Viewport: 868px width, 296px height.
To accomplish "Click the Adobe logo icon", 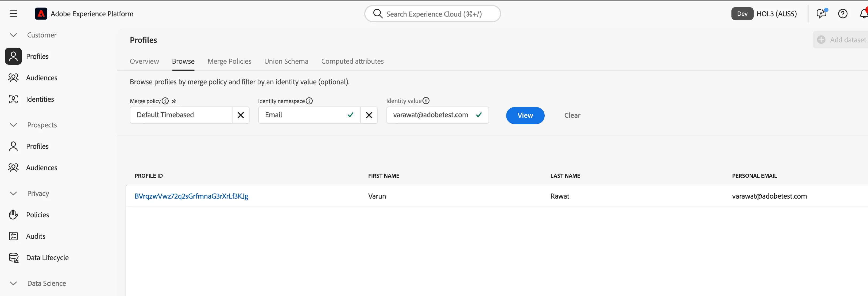I will pyautogui.click(x=41, y=13).
